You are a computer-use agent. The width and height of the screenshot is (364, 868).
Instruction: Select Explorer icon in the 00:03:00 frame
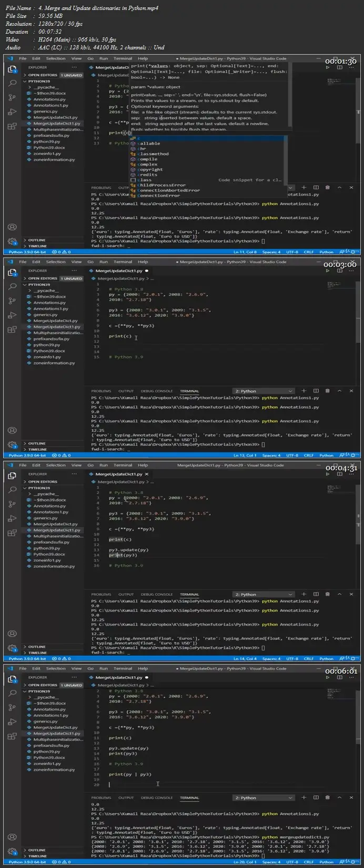(x=13, y=272)
